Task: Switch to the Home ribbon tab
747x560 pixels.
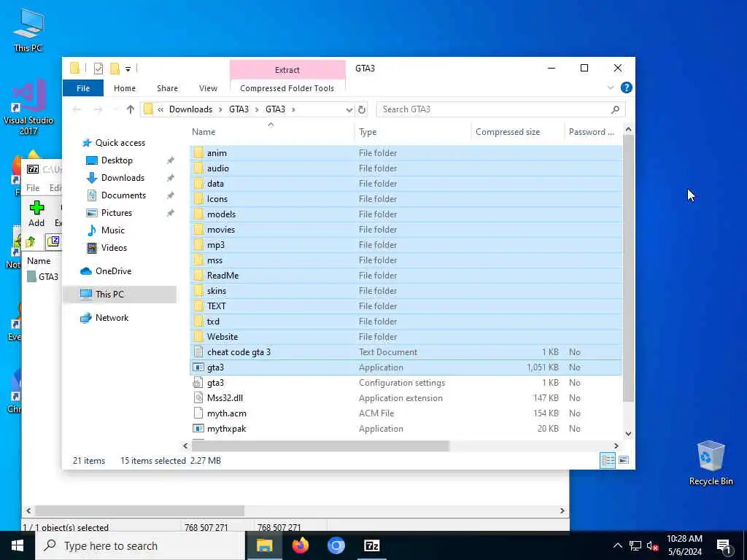Action: tap(125, 88)
